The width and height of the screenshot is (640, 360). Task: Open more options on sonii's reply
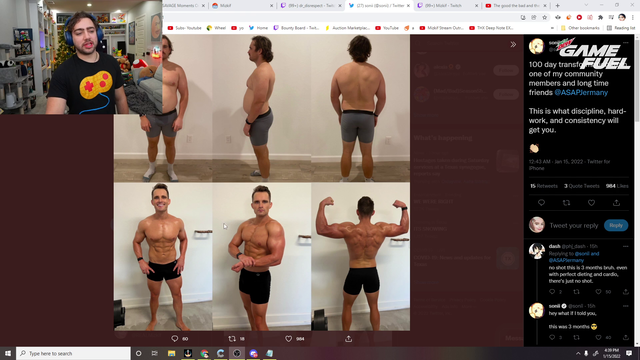click(x=625, y=306)
